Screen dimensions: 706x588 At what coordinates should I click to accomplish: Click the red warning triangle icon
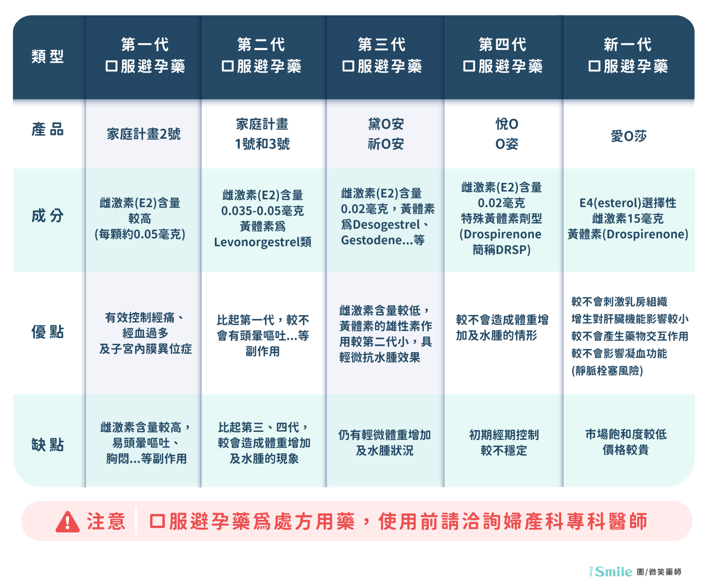68,522
